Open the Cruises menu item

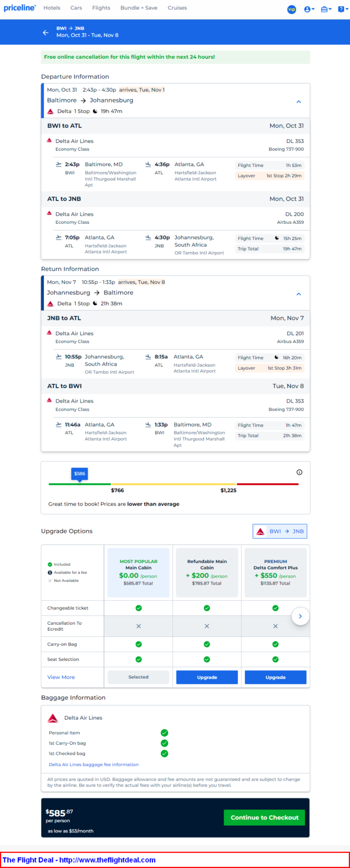[x=177, y=8]
